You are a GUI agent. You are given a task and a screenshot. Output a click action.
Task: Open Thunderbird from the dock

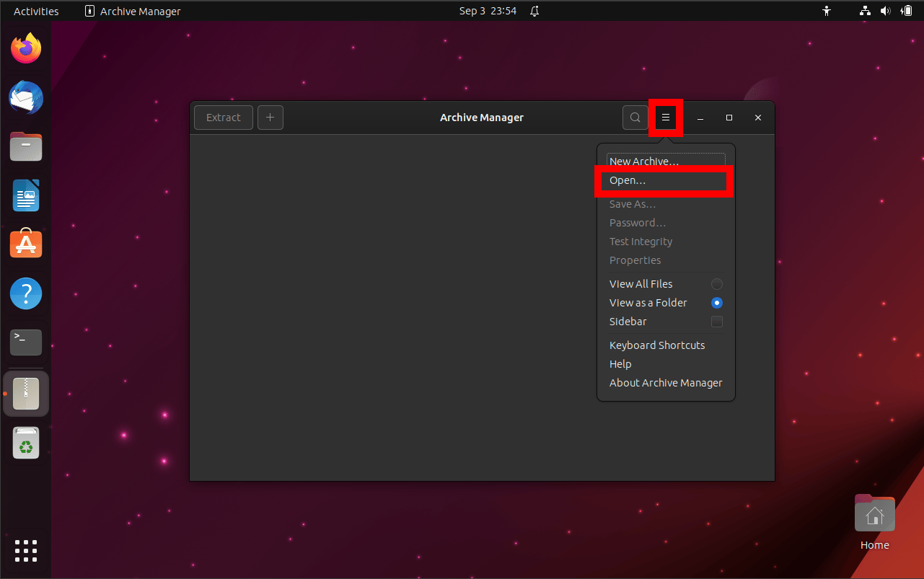25,97
